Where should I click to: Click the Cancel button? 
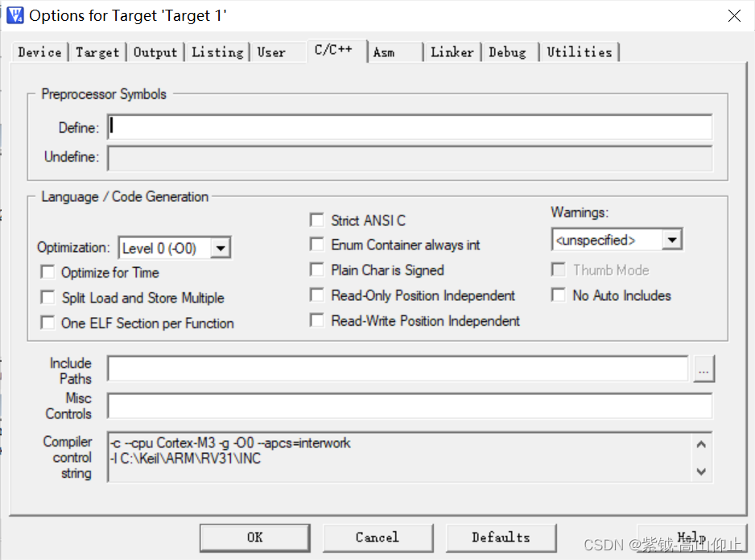pyautogui.click(x=377, y=537)
